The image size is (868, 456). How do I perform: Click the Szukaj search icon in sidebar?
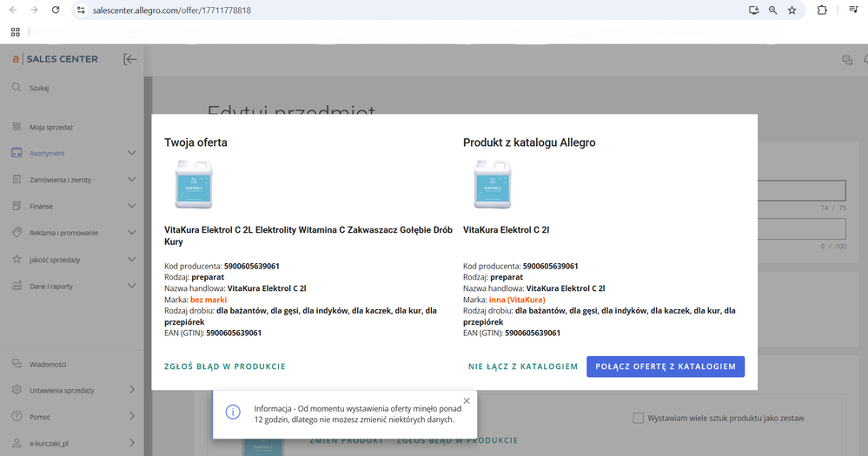click(17, 88)
